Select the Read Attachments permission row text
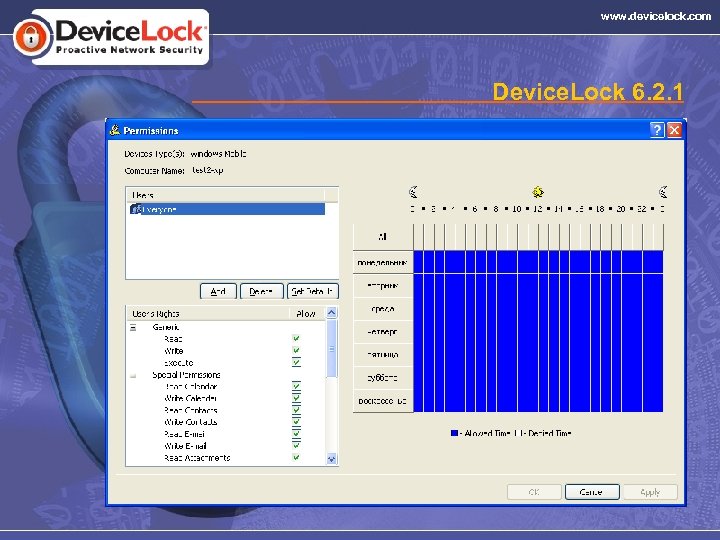 (197, 458)
